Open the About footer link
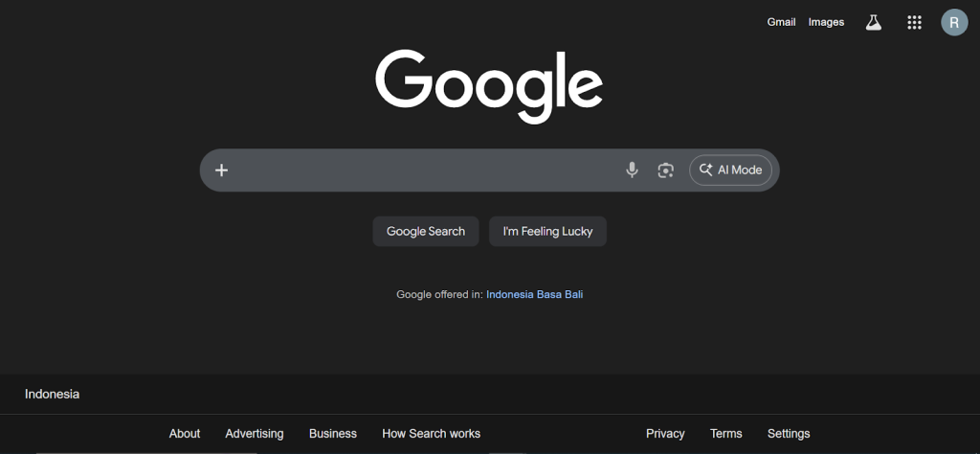980x454 pixels. point(185,434)
